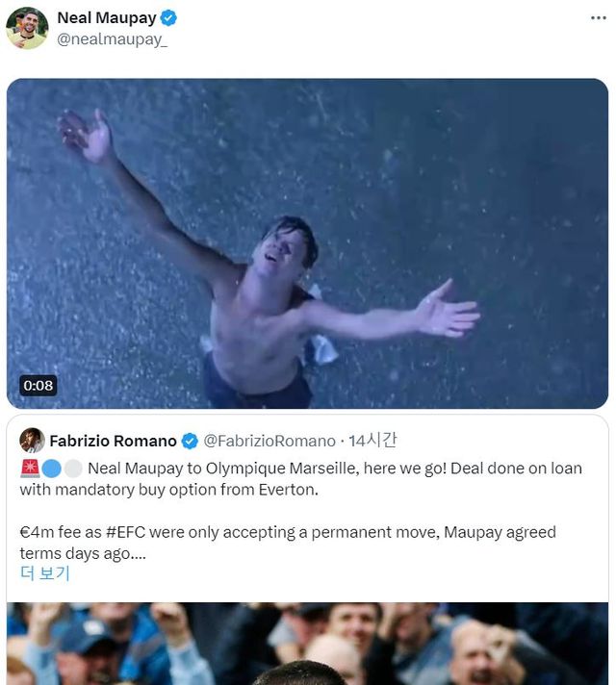Open the tweet's three-dot more options menu
The width and height of the screenshot is (616, 685).
[598, 18]
